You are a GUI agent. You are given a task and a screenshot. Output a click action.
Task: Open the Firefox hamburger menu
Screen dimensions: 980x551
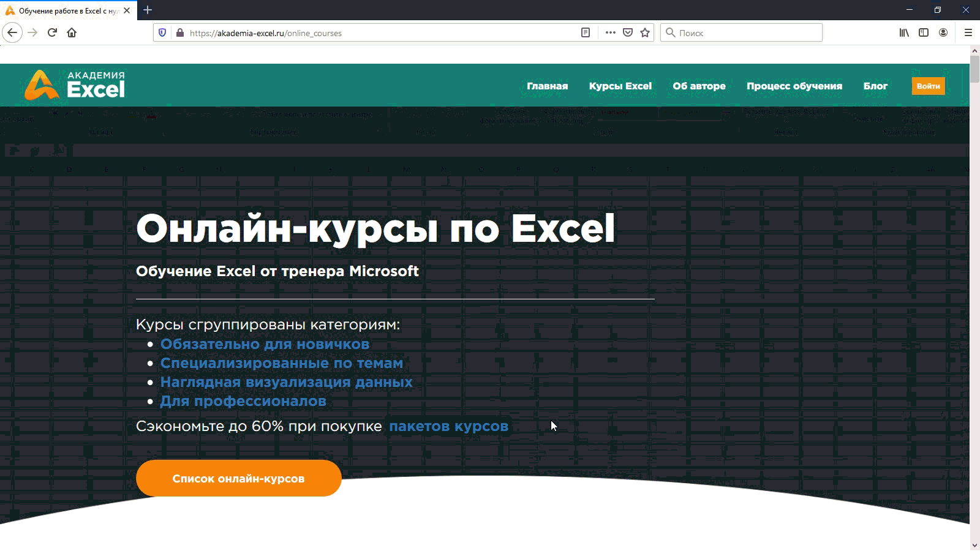coord(968,32)
